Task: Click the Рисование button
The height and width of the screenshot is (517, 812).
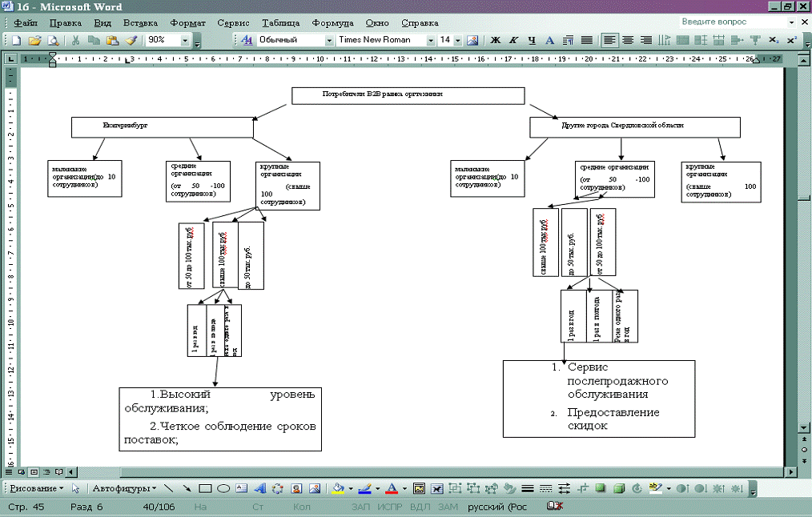Action: pyautogui.click(x=34, y=488)
